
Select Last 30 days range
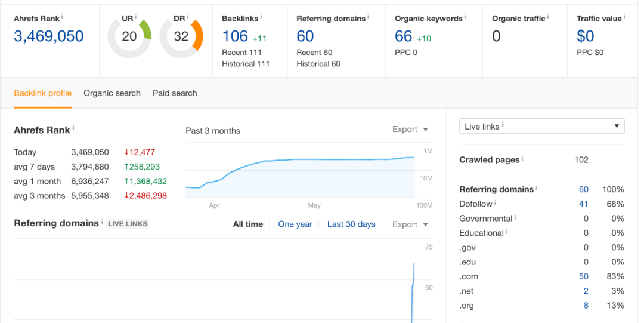click(x=352, y=224)
